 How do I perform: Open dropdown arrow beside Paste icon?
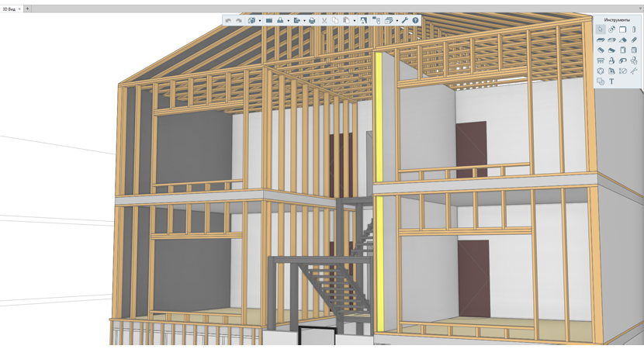click(x=355, y=20)
